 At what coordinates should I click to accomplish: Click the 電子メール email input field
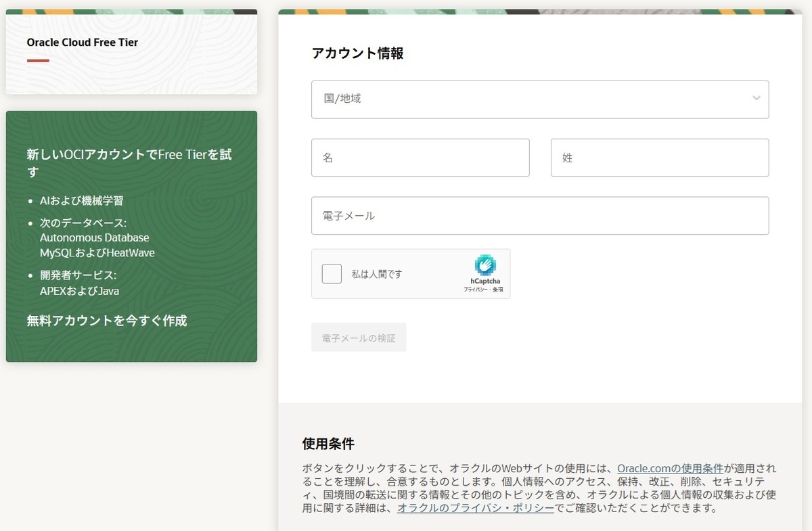coord(540,216)
